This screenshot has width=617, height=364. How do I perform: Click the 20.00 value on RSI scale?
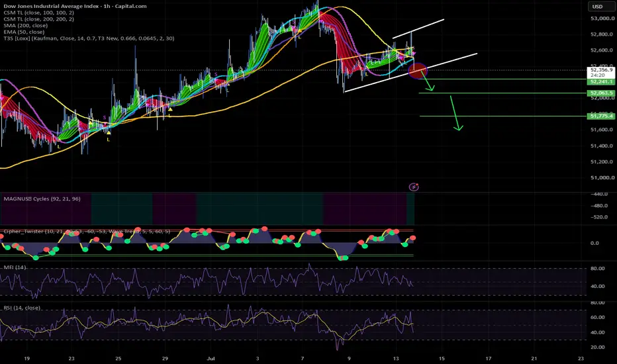click(598, 347)
